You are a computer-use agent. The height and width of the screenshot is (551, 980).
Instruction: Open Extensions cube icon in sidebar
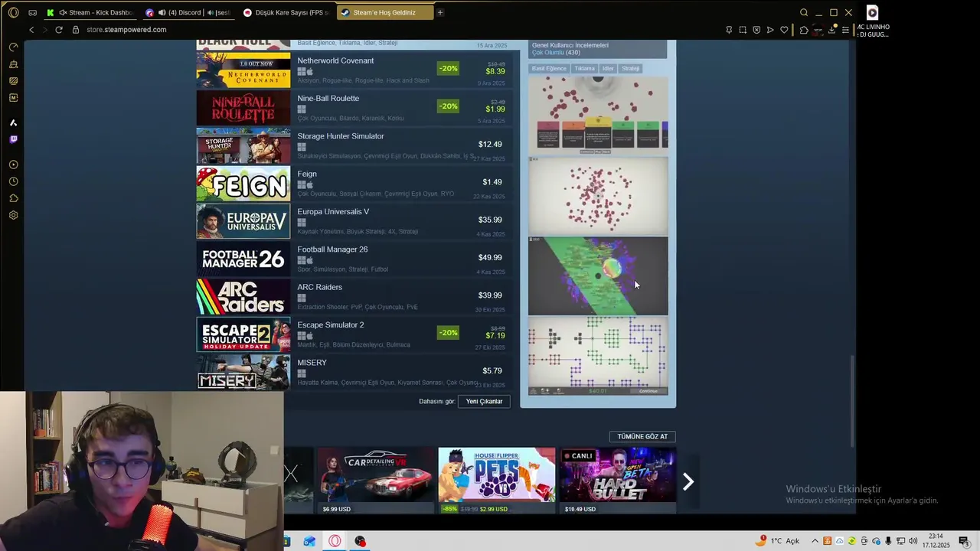pos(13,198)
